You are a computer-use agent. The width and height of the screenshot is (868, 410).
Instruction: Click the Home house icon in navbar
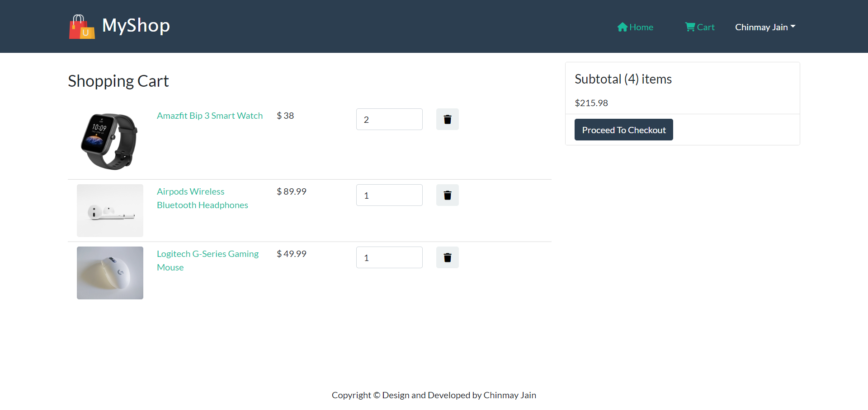(x=623, y=27)
